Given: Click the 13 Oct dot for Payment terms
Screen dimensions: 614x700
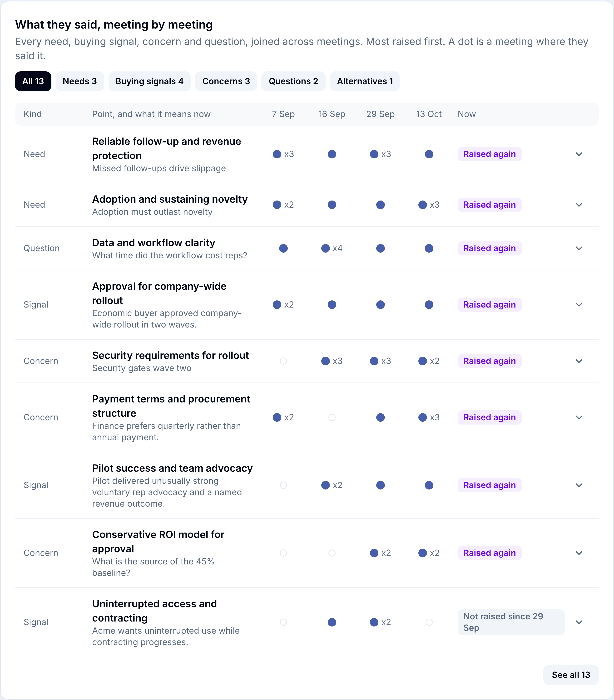Looking at the screenshot, I should [x=422, y=417].
